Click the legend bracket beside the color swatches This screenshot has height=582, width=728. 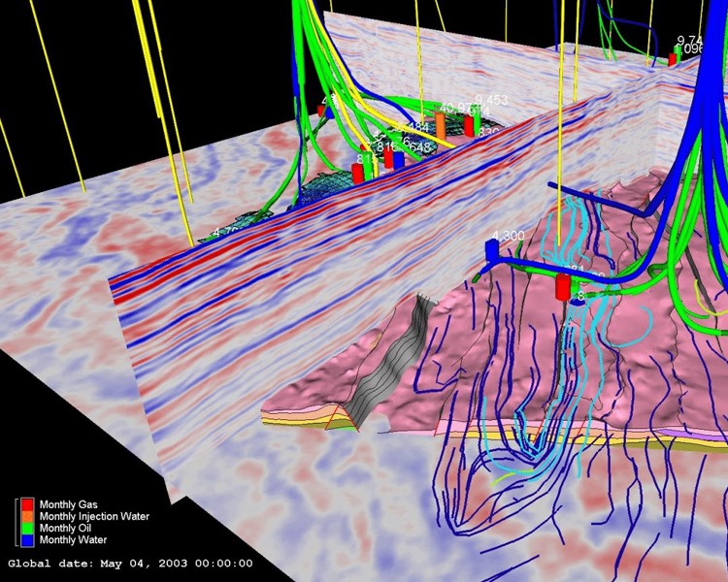17,522
